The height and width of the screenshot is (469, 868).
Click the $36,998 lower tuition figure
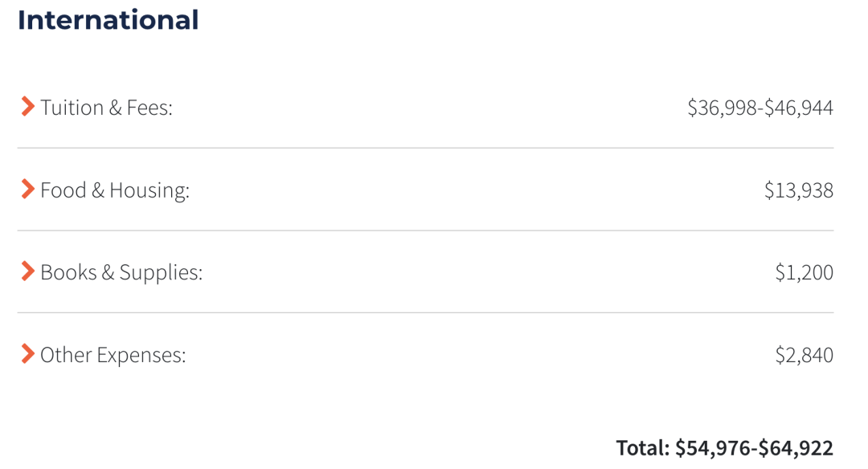(722, 108)
